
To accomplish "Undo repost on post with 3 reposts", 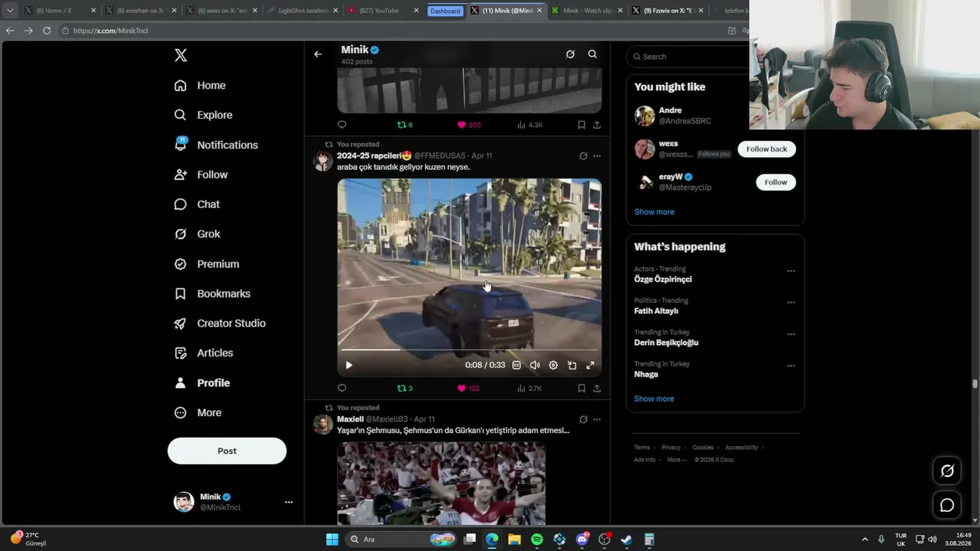I will pyautogui.click(x=404, y=389).
